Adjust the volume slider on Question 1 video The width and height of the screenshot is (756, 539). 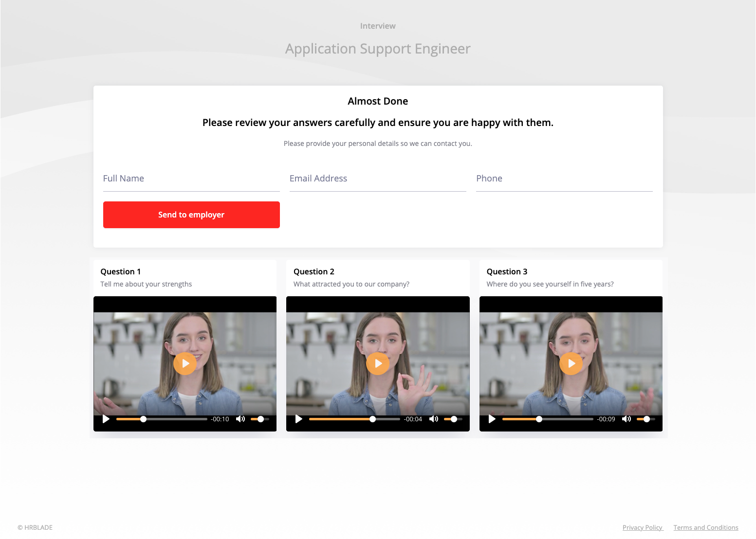pos(260,419)
